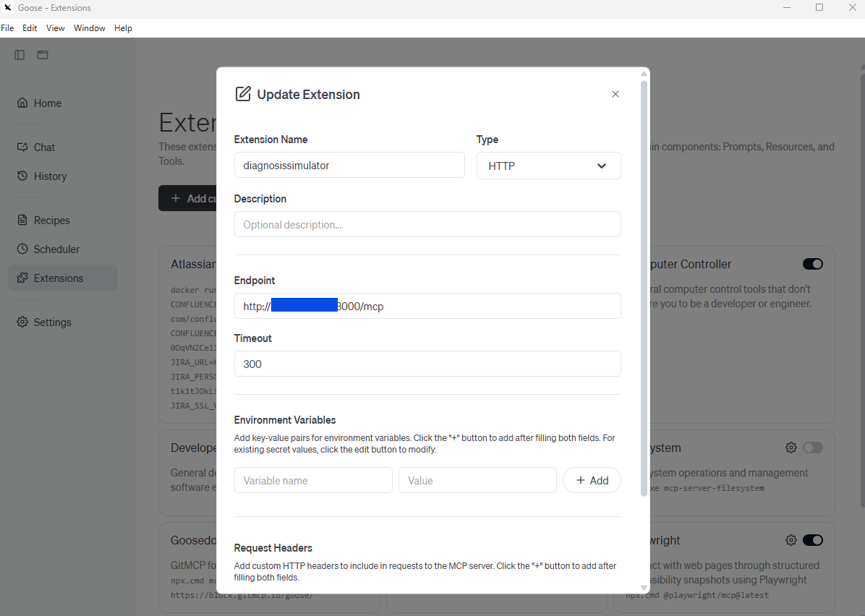Expand the extension Type selector chevron
The height and width of the screenshot is (616, 865).
tap(601, 166)
